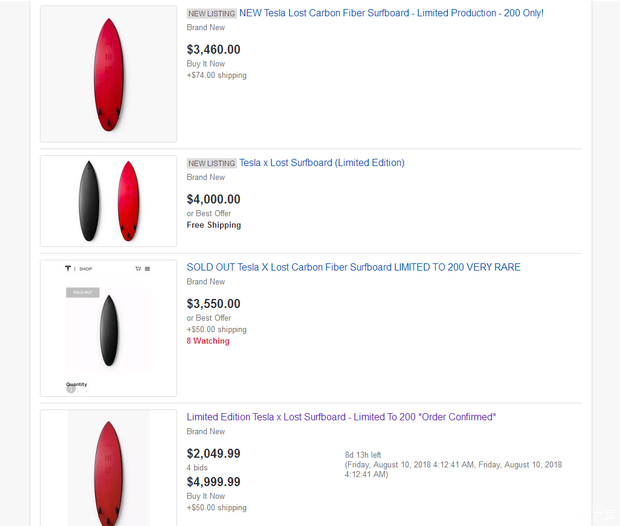Click the "8d 13h left" time remaining
Viewport: 620px width, 526px height.
(x=369, y=453)
